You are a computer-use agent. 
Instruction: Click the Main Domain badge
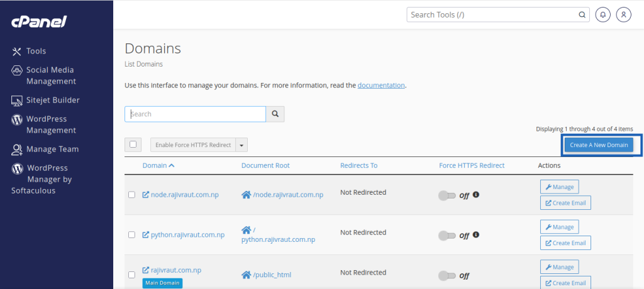(x=163, y=283)
